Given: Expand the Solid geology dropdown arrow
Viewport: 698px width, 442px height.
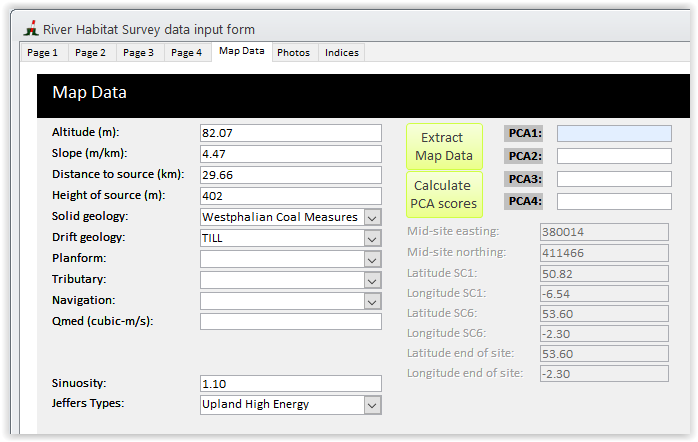Looking at the screenshot, I should pyautogui.click(x=373, y=218).
